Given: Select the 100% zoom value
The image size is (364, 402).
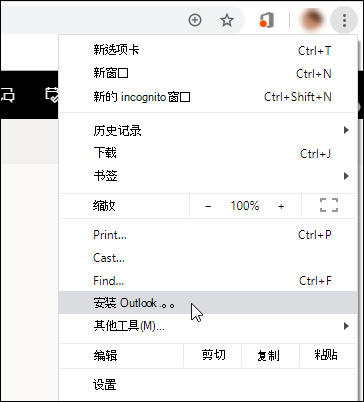Looking at the screenshot, I should [245, 206].
